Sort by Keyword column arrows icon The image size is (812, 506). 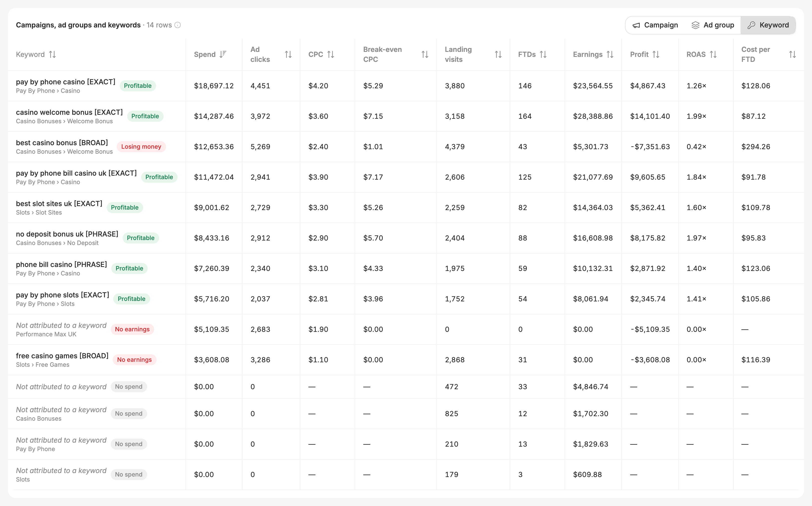click(x=53, y=54)
